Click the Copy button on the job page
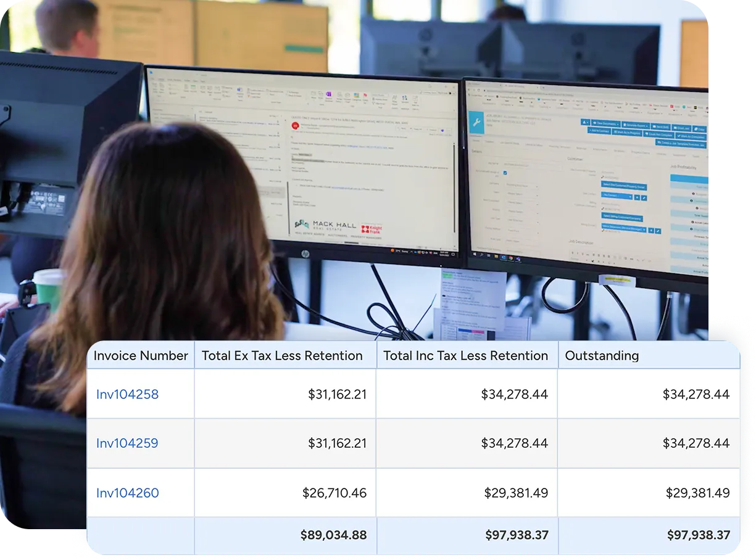Viewport: 756px width, 560px height. pos(699,129)
